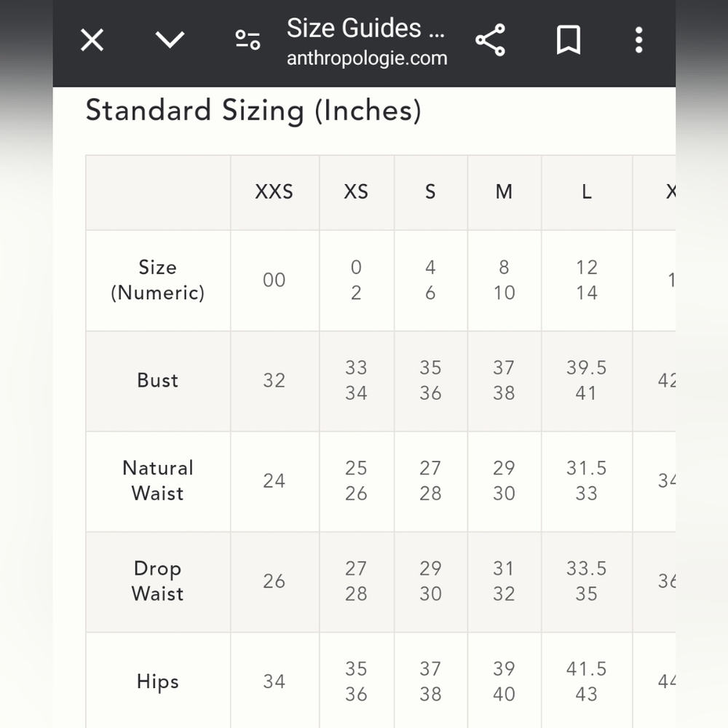This screenshot has width=728, height=728.
Task: Tap the XXS bust value 32
Action: coord(274,381)
